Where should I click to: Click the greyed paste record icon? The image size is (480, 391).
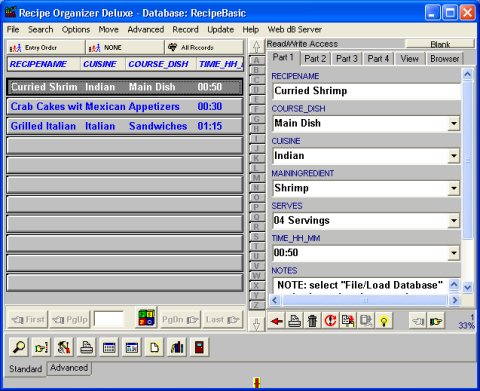pos(366,321)
